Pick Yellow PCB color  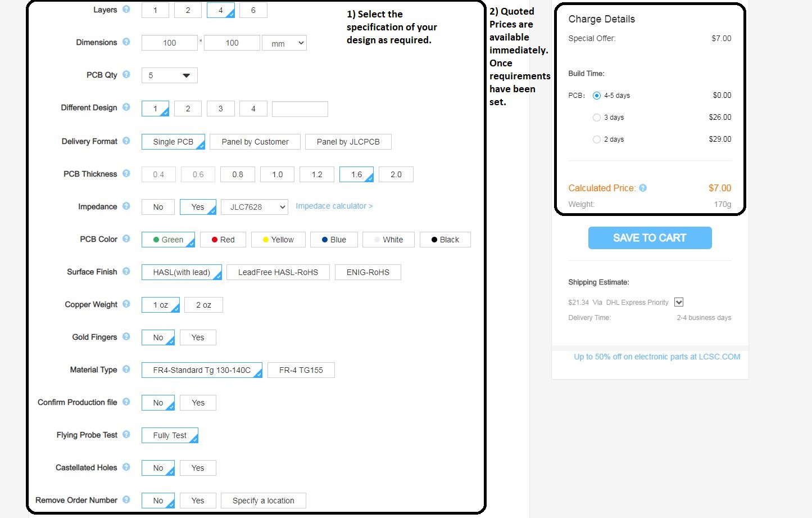(x=278, y=240)
